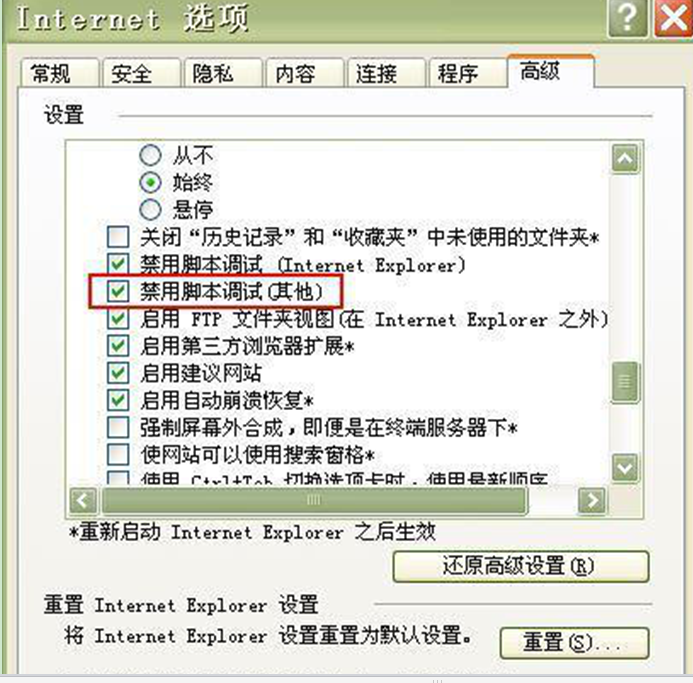
Task: Click the 重置(S)... button
Action: [x=574, y=643]
